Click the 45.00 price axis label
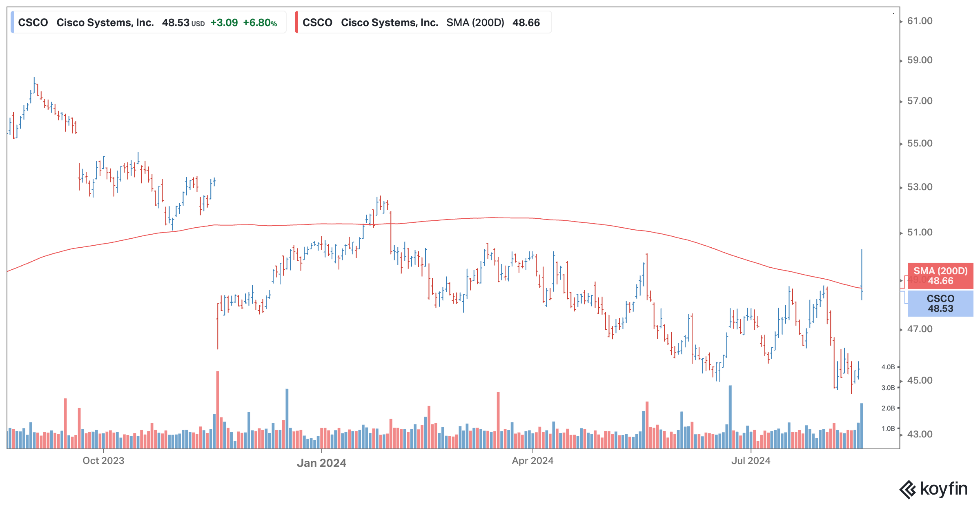980x506 pixels. point(920,380)
